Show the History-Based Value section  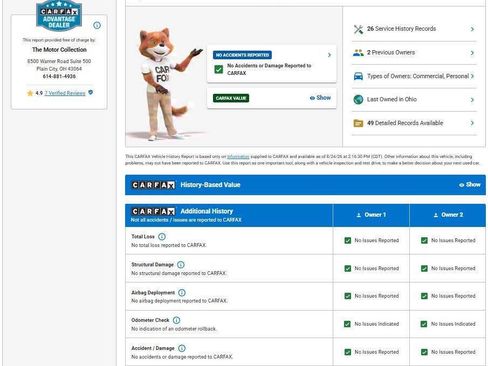coord(470,185)
